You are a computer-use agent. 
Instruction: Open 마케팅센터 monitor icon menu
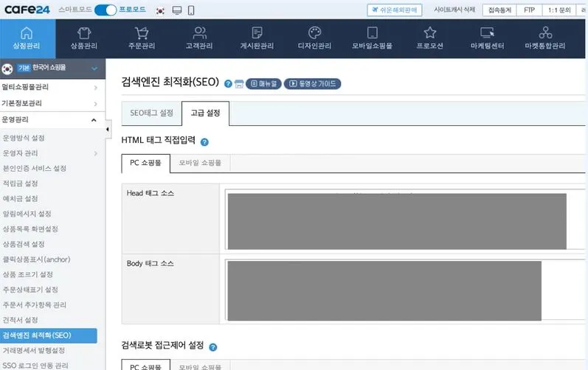pyautogui.click(x=487, y=38)
